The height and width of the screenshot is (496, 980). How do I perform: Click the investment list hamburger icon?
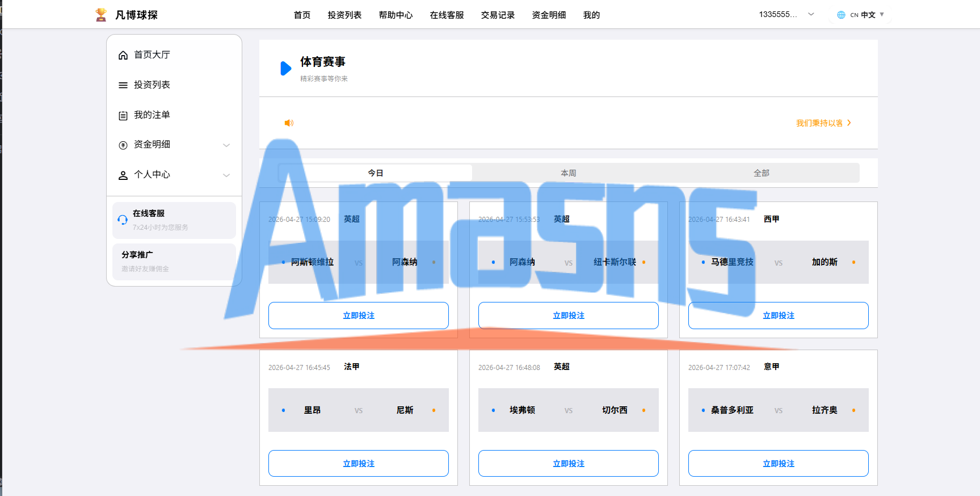tap(123, 85)
